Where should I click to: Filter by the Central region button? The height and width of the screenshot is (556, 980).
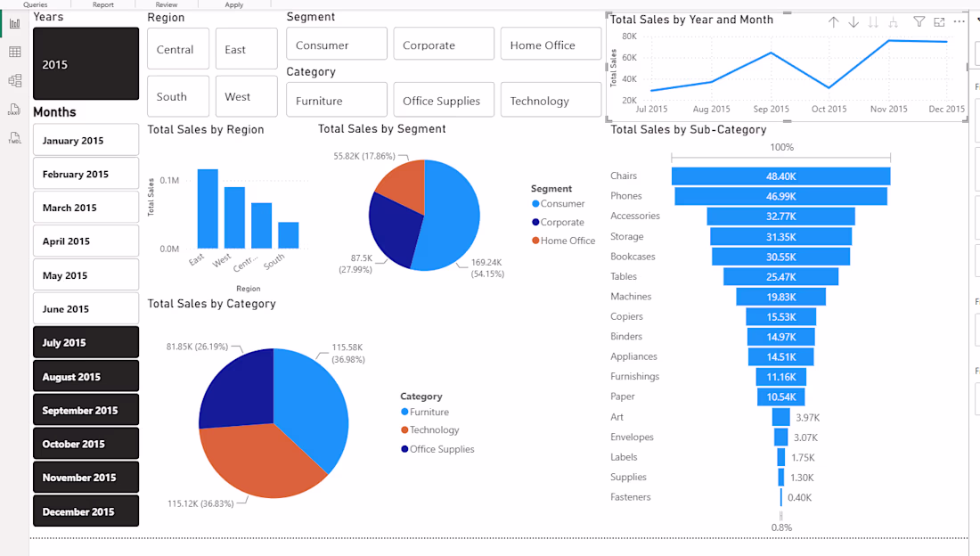click(x=178, y=49)
